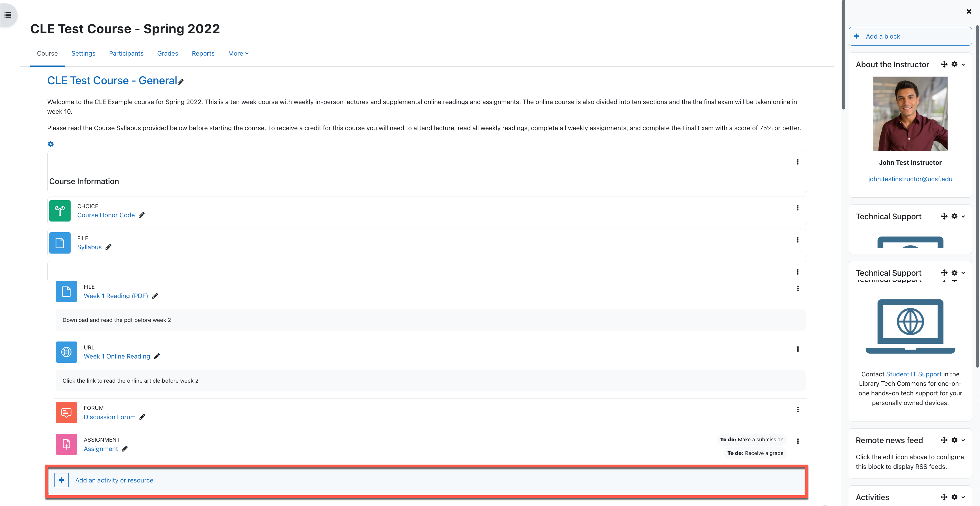Open the course index drawer icon

8,15
